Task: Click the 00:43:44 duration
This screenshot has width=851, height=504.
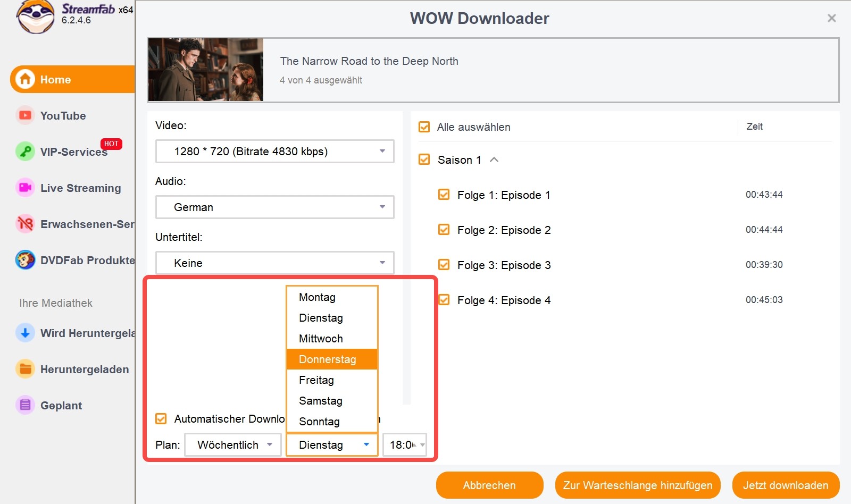Action: click(764, 195)
